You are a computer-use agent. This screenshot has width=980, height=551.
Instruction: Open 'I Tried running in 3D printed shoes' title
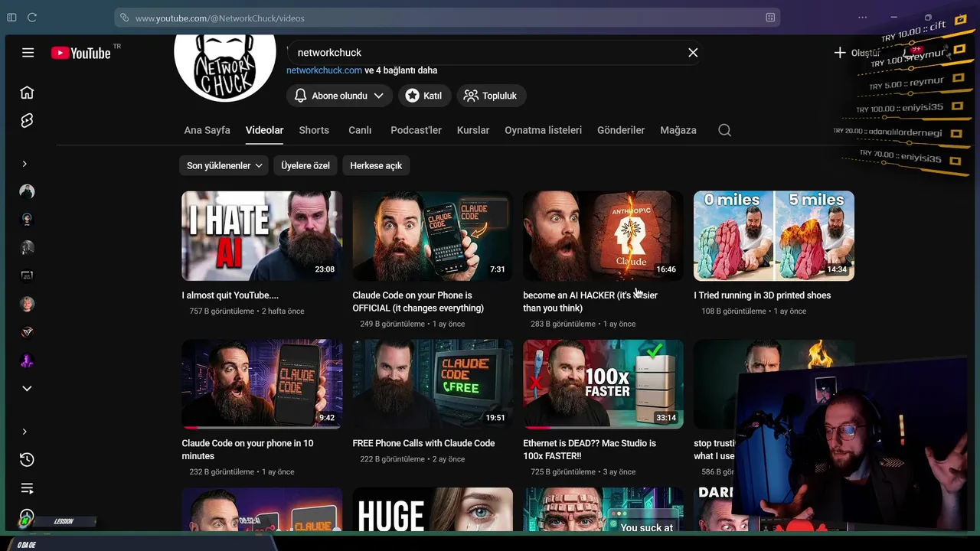pyautogui.click(x=762, y=295)
